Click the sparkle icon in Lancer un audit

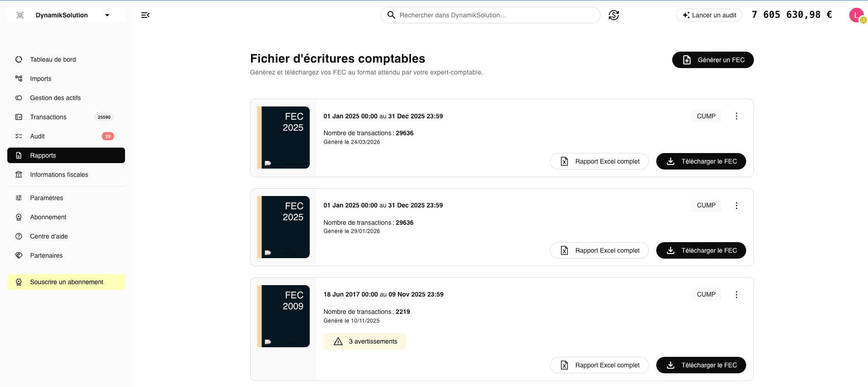686,15
